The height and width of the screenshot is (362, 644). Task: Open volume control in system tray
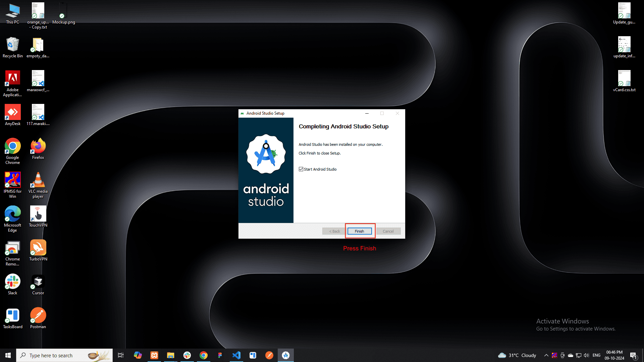pos(586,355)
